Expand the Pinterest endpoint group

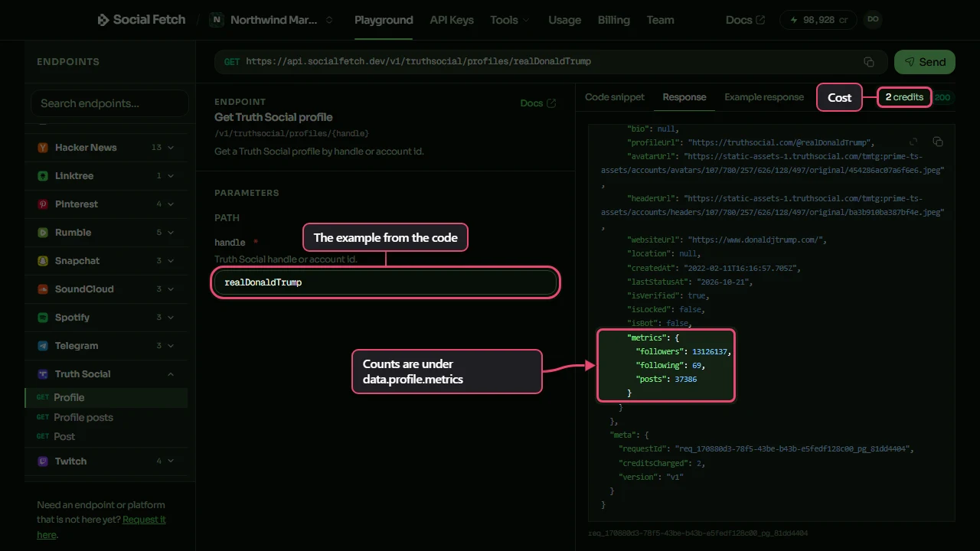pos(106,204)
